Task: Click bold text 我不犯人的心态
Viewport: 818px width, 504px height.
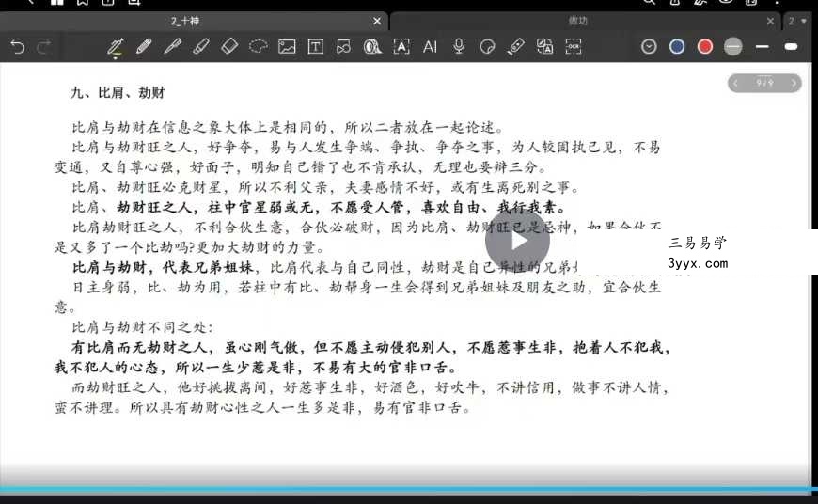Action: pyautogui.click(x=106, y=368)
